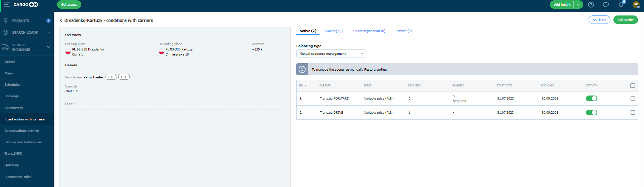Click the Freights sidebar icon
The height and width of the screenshot is (187, 644).
[5, 21]
